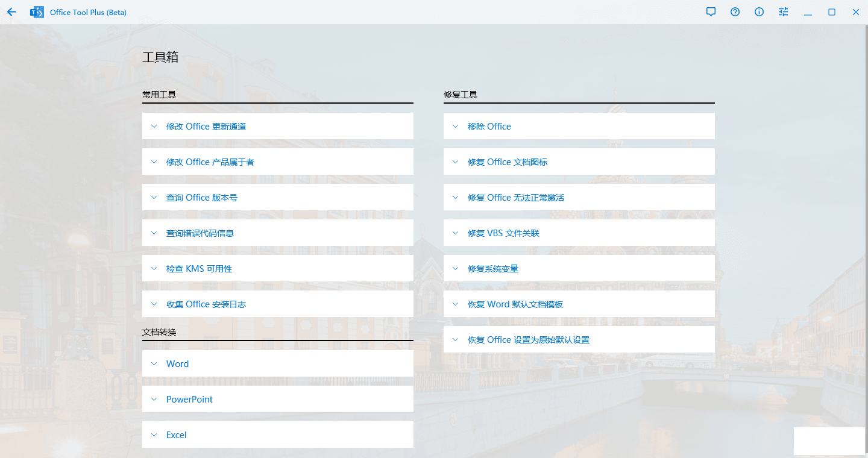Click the 恢复 Word 默认文档模板 label
868x458 pixels.
[x=515, y=304]
